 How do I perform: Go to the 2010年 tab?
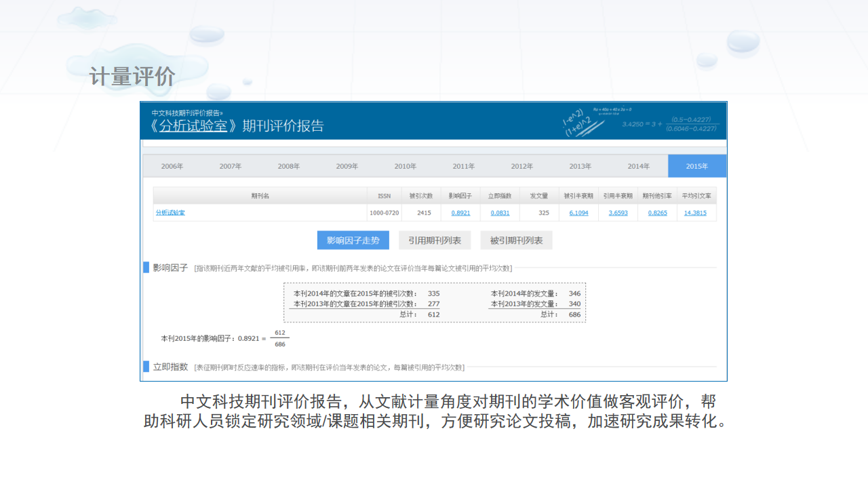[x=405, y=166]
